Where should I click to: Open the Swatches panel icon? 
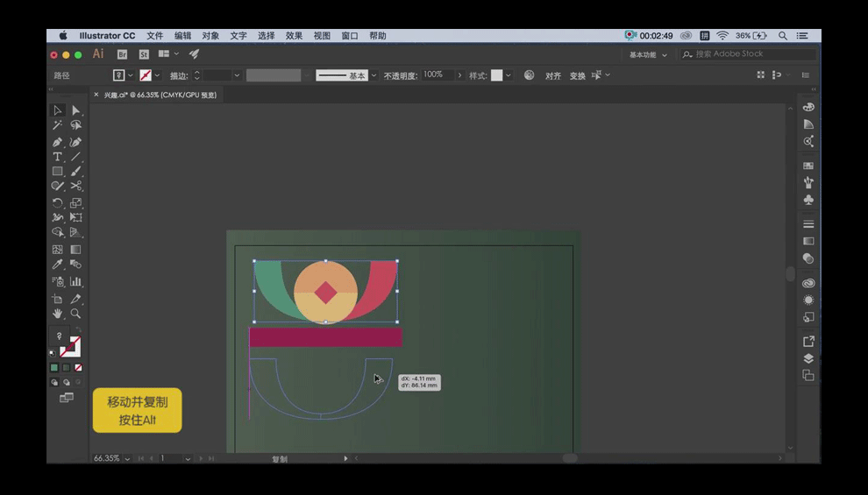coord(808,166)
